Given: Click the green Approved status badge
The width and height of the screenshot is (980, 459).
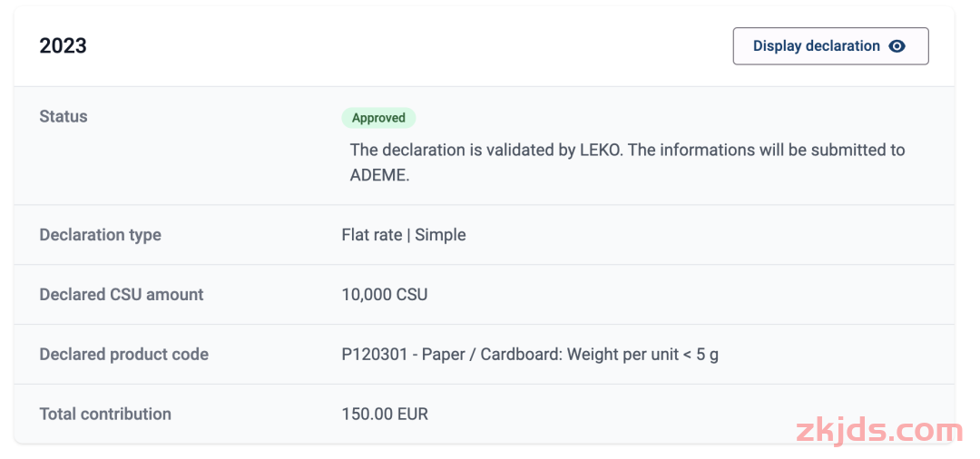Looking at the screenshot, I should click(x=378, y=118).
